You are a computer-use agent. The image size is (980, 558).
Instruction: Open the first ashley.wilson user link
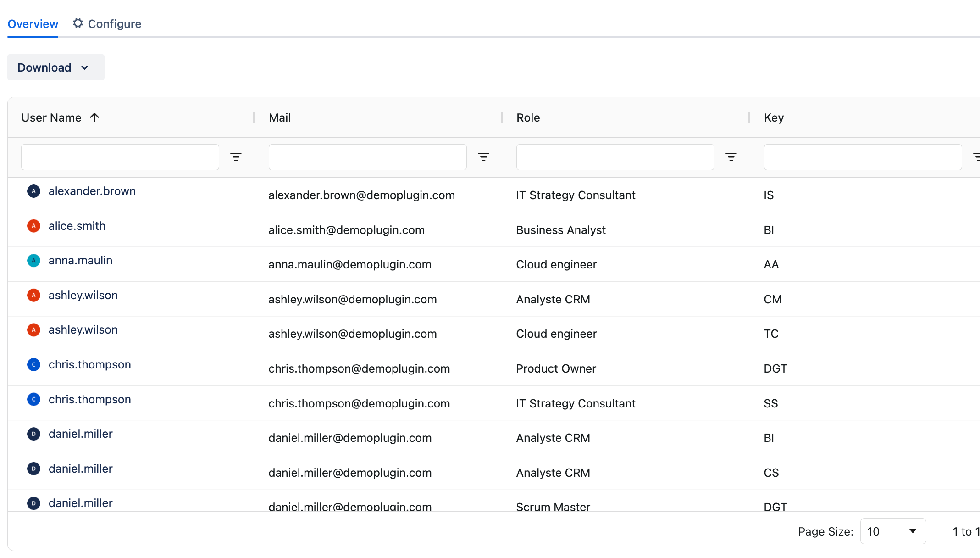point(83,296)
